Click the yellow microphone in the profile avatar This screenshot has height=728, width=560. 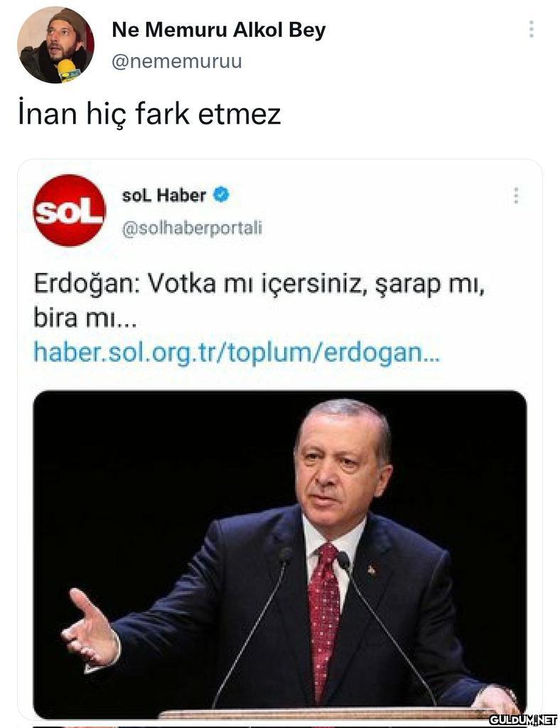(x=68, y=70)
